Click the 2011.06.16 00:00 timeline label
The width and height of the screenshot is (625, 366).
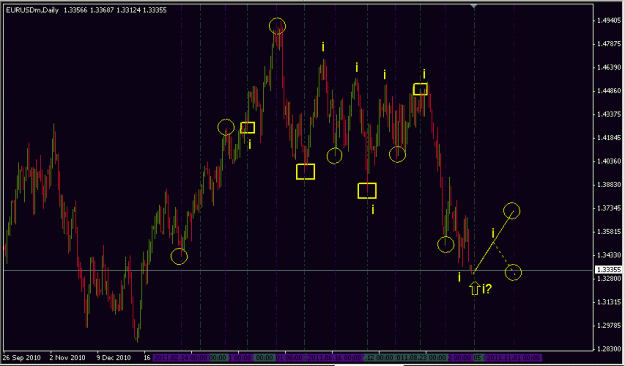click(335, 358)
